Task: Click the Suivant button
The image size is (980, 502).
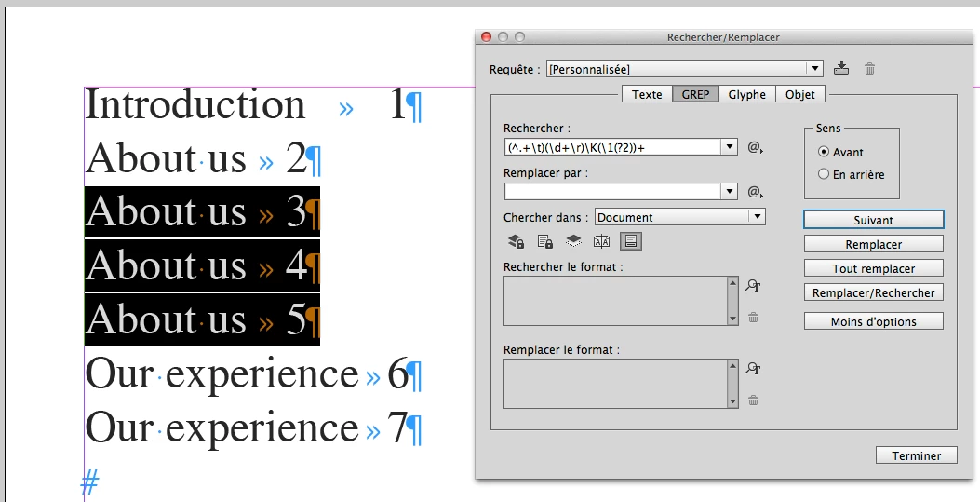Action: (873, 220)
